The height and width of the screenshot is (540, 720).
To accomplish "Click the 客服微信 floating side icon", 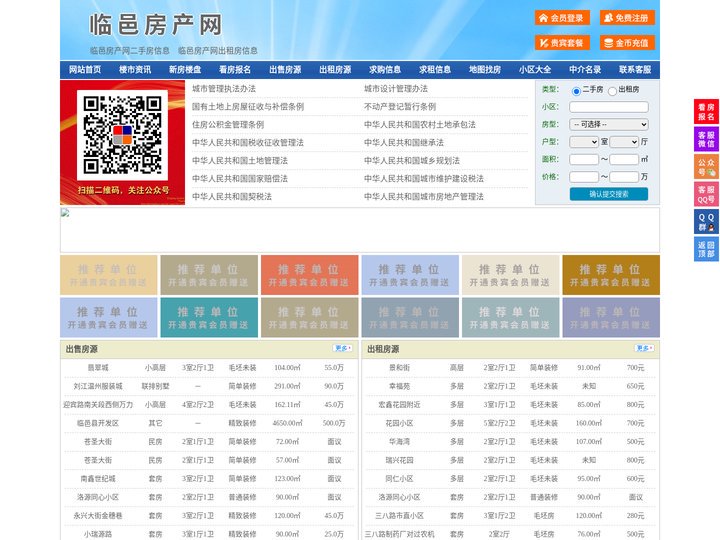I will click(706, 139).
